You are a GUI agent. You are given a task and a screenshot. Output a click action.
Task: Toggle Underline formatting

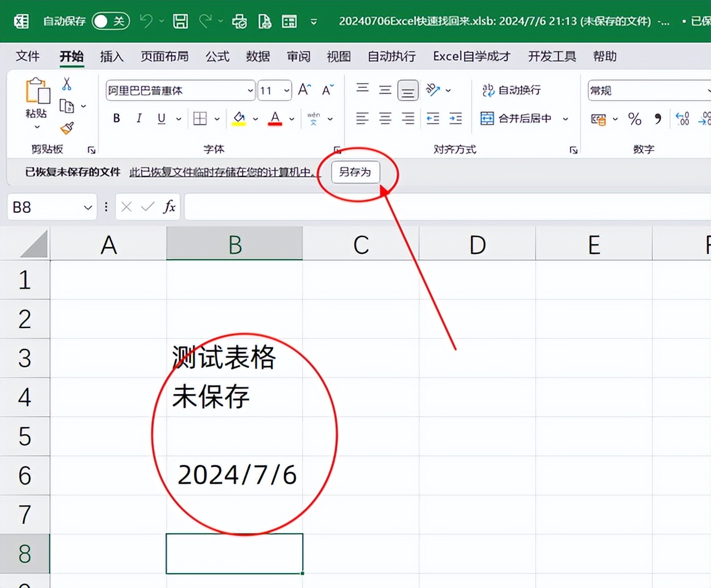pyautogui.click(x=161, y=118)
